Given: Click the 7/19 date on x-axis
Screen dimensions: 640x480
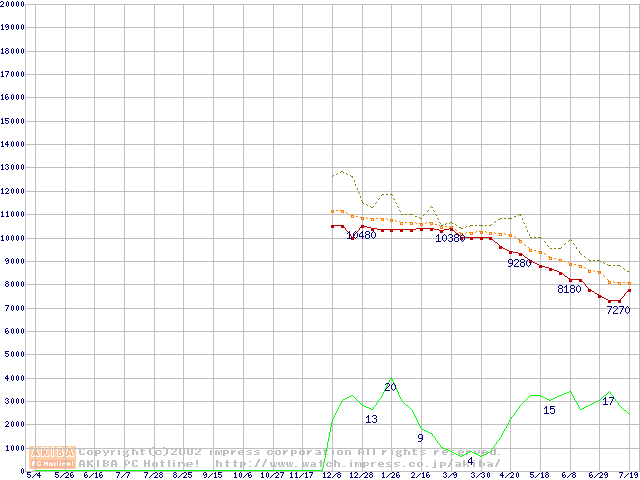Looking at the screenshot, I should coord(629,475).
